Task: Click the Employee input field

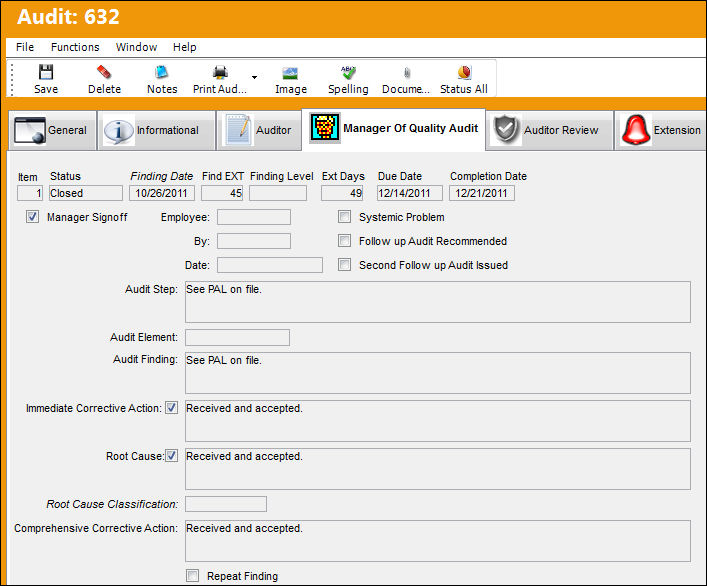Action: pyautogui.click(x=254, y=217)
